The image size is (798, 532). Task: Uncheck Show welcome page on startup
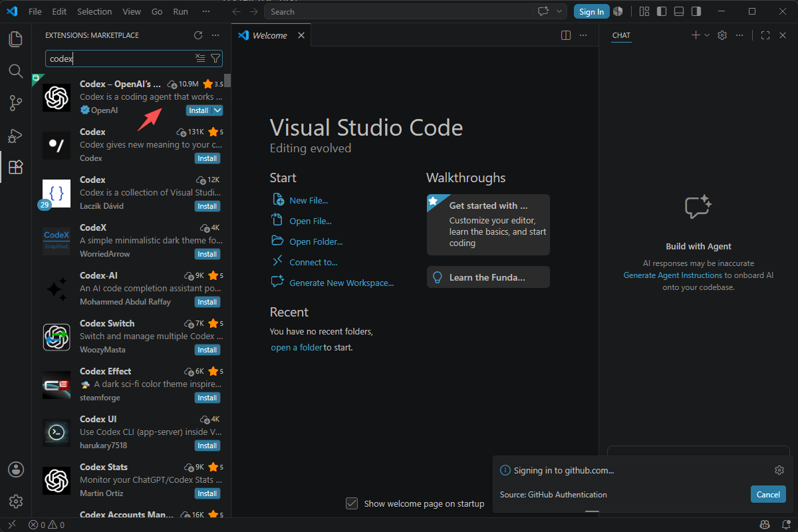point(352,503)
